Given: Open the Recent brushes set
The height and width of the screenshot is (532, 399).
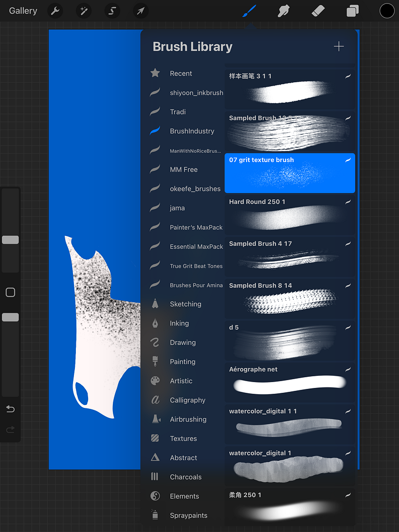Looking at the screenshot, I should (185, 73).
